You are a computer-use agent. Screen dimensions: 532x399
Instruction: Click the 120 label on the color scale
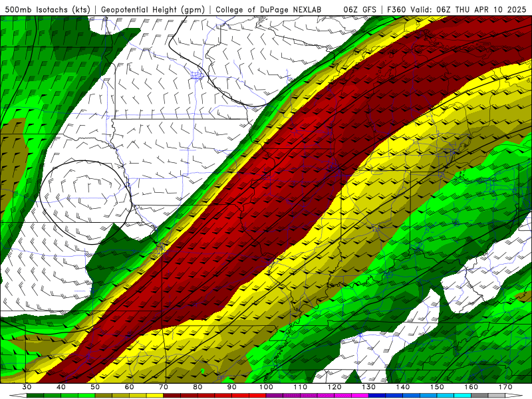click(334, 387)
